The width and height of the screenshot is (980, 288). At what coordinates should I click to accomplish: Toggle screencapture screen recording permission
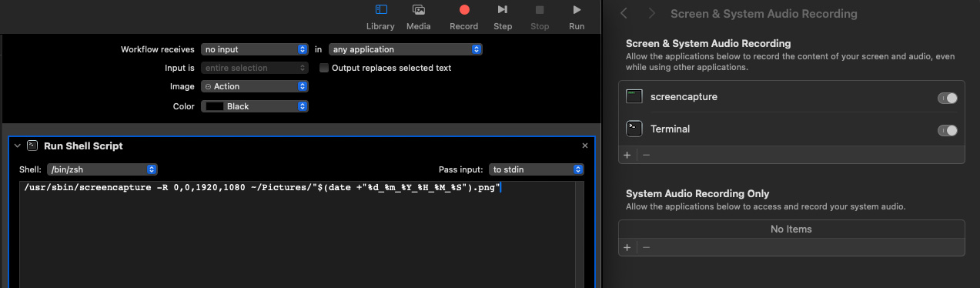tap(948, 98)
